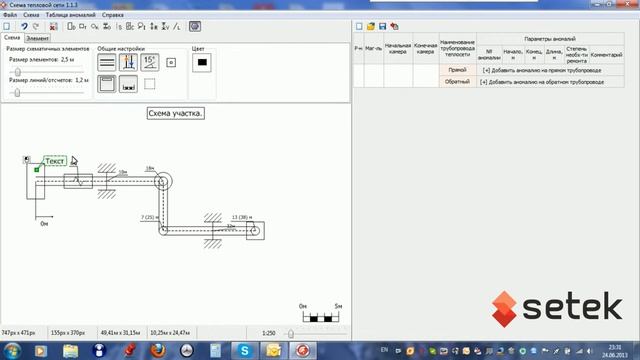Image resolution: width=640 pixels, height=360 pixels.
Task: Toggle the double-line pipe display setting
Action: 107,62
